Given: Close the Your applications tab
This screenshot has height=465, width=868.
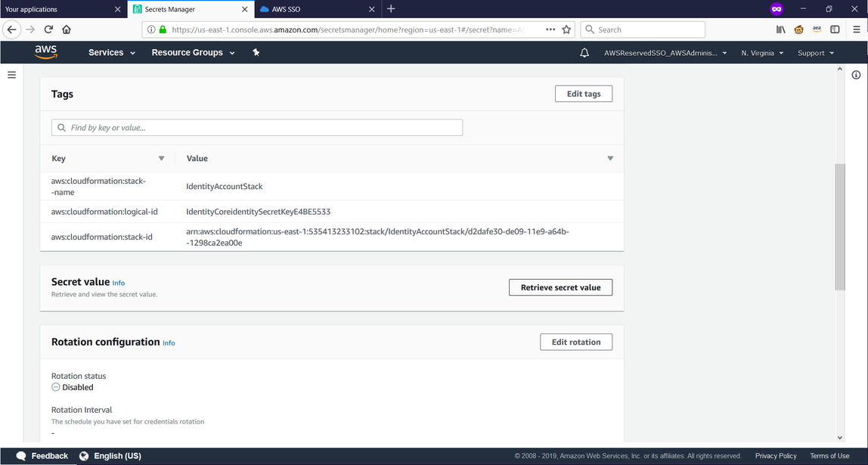Looking at the screenshot, I should 117,9.
